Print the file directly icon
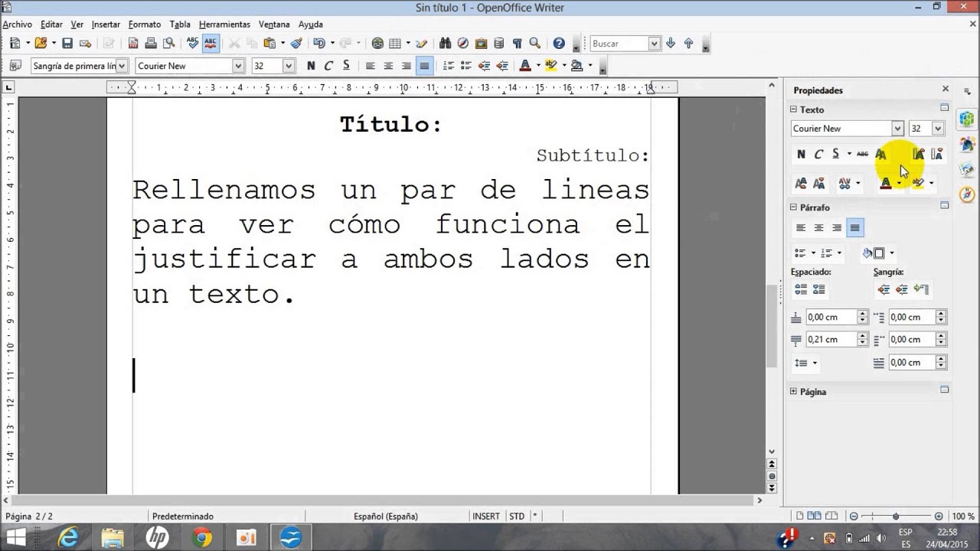This screenshot has width=980, height=551. click(151, 44)
